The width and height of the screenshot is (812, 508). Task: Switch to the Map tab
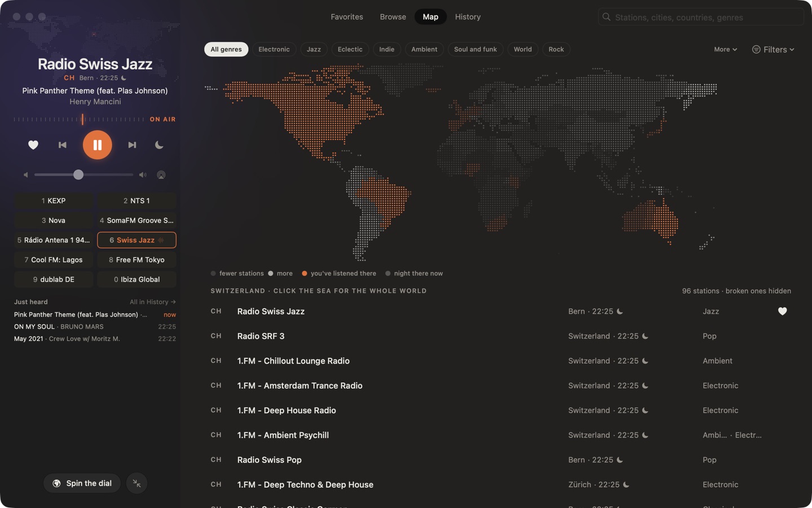point(430,17)
